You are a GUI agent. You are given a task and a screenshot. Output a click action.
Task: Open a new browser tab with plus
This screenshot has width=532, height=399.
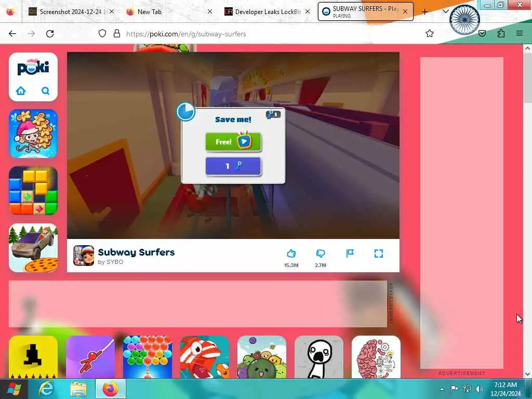[424, 11]
